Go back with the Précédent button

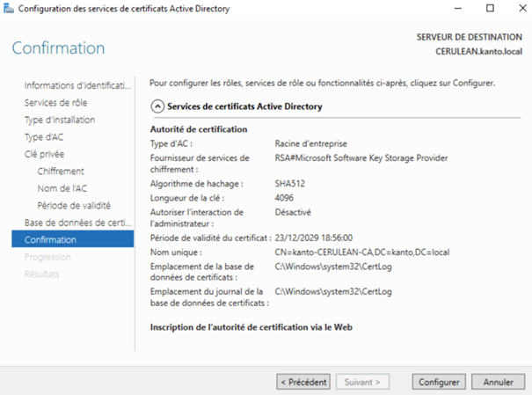pos(303,382)
